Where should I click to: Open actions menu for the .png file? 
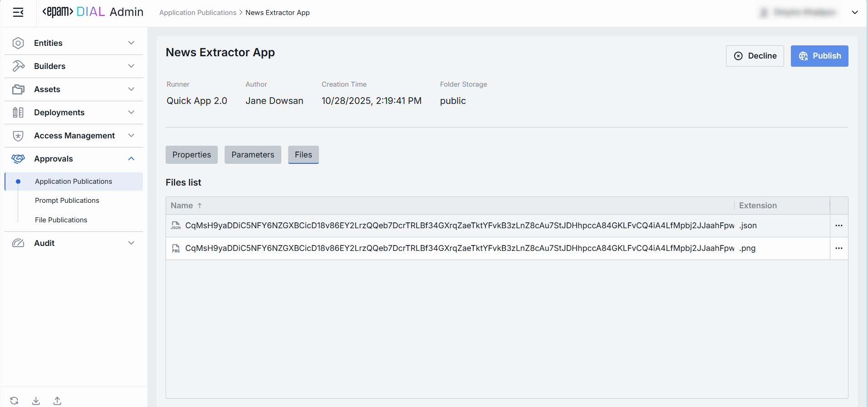click(x=839, y=248)
